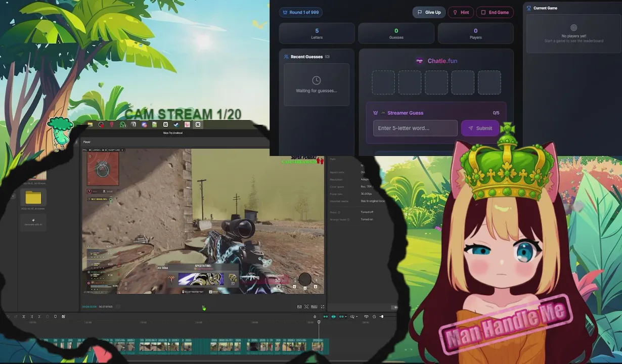Toggle linkage in the timeline toolbar
Viewport: 622px width, 364px height.
point(341,316)
